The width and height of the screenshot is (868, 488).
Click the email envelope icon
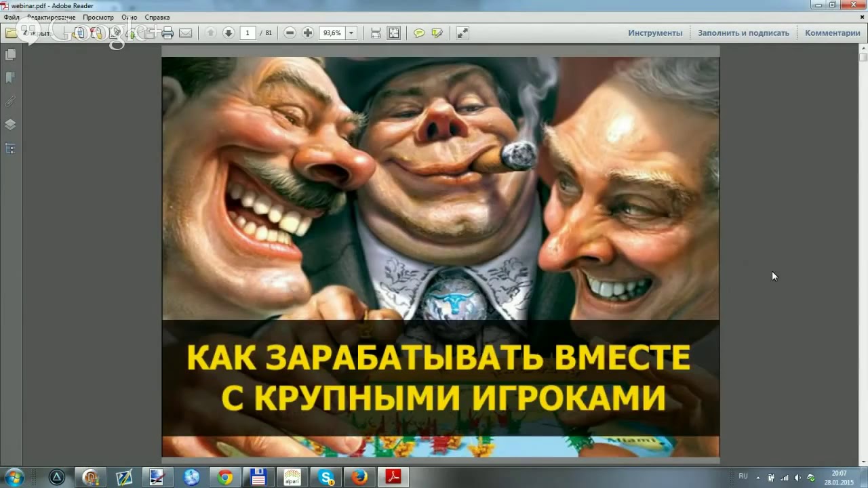click(185, 33)
